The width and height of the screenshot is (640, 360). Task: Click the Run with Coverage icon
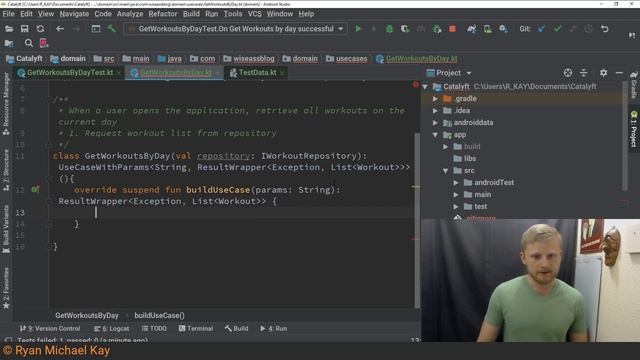[x=405, y=29]
